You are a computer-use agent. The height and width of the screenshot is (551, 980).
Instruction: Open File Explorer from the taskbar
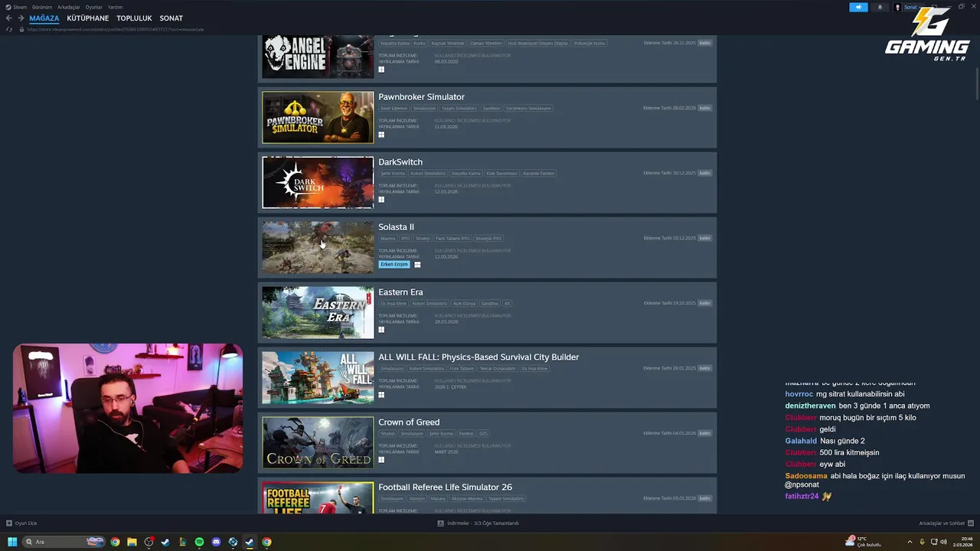(132, 542)
